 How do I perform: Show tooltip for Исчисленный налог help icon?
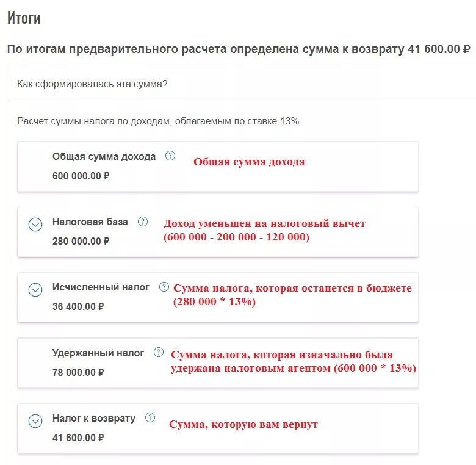164,287
